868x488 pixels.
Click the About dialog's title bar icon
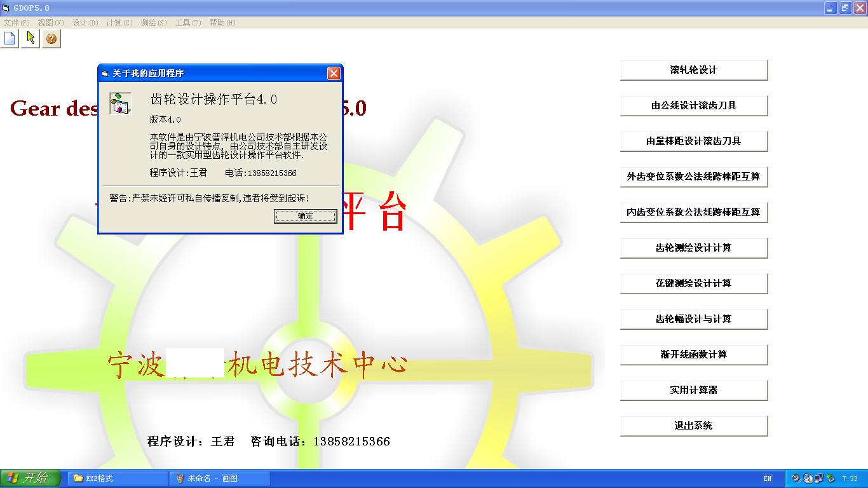[x=105, y=73]
